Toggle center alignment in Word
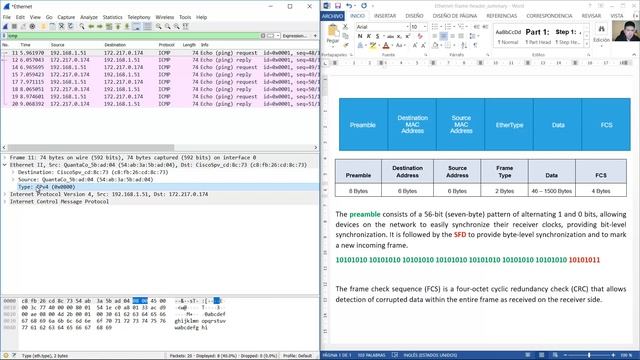The image size is (640, 360). pyautogui.click(x=443, y=36)
